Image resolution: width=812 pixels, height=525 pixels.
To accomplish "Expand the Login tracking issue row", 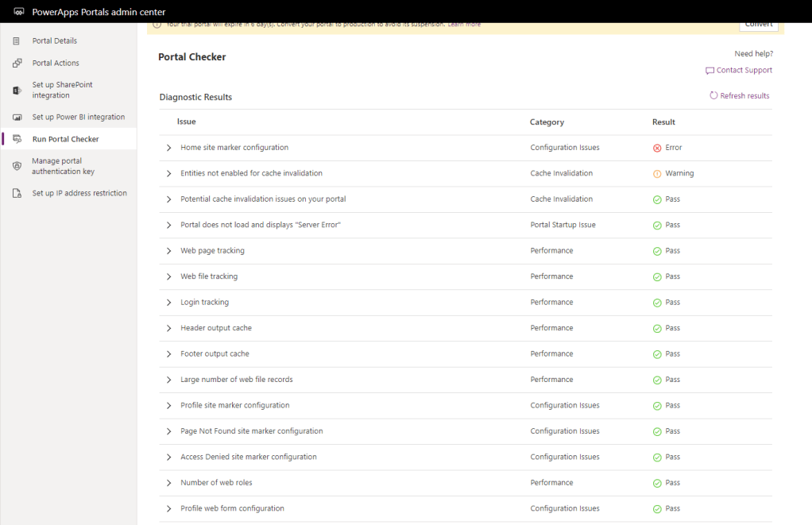I will tap(168, 303).
